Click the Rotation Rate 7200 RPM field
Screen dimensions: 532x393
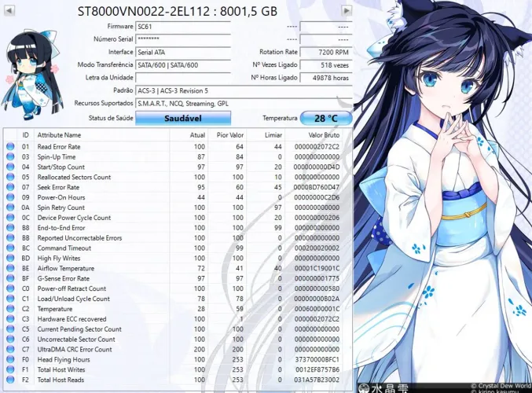pyautogui.click(x=326, y=52)
